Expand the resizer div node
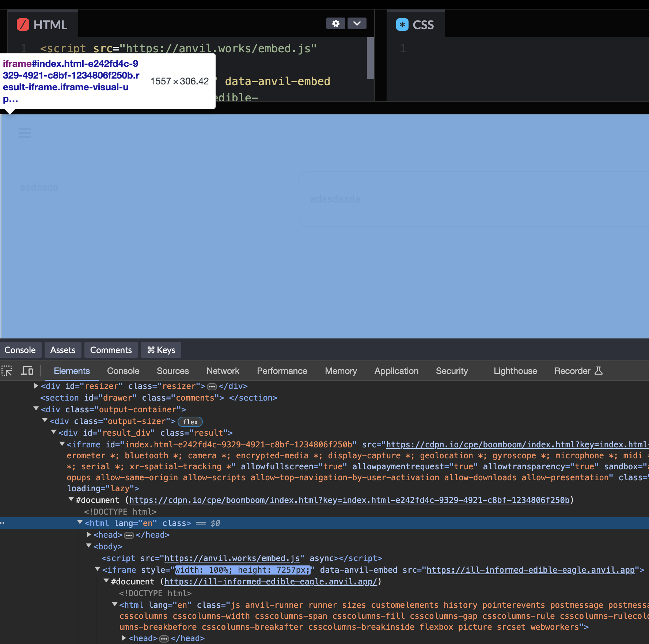 coord(36,386)
